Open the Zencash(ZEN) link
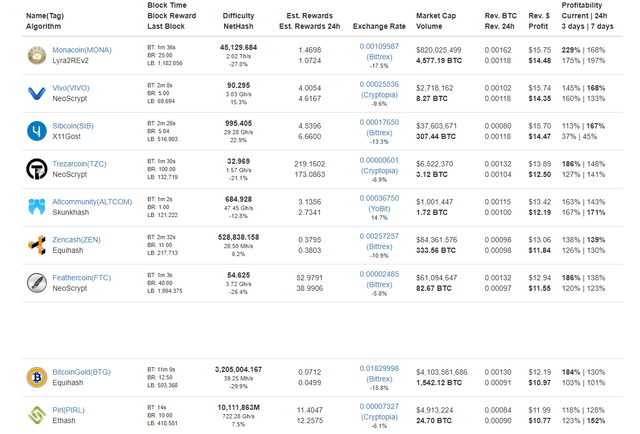This screenshot has width=640, height=434. (76, 240)
